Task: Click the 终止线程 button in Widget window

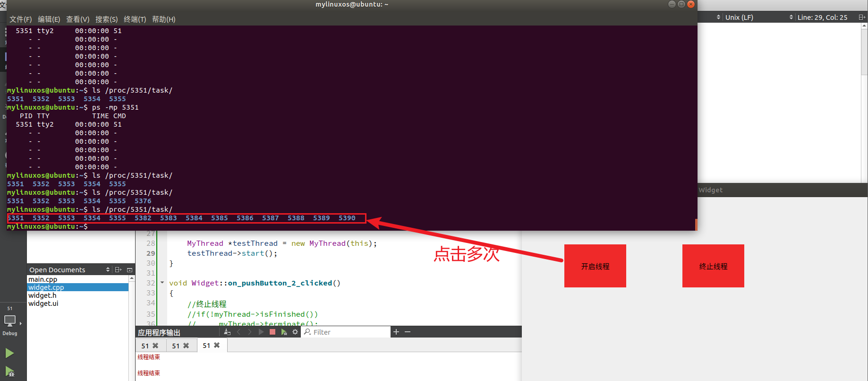Action: click(x=713, y=266)
